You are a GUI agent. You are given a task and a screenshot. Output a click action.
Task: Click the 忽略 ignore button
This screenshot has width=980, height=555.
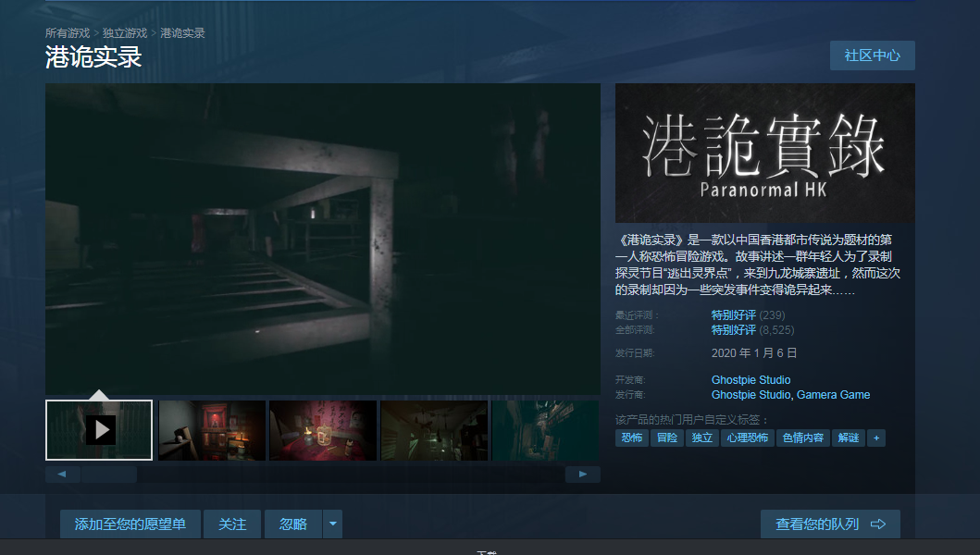(x=293, y=524)
